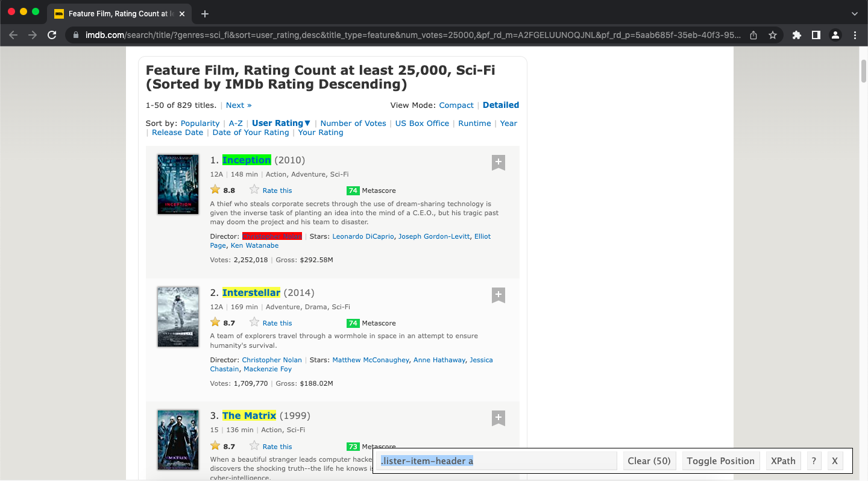Click the Inception poster thumbnail
This screenshot has width=868, height=481.
pyautogui.click(x=178, y=184)
